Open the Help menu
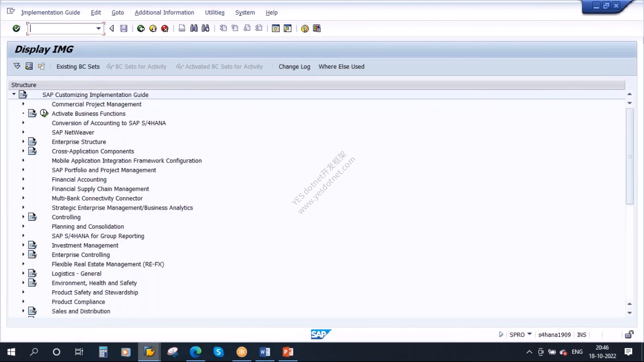The width and height of the screenshot is (644, 362). click(272, 12)
